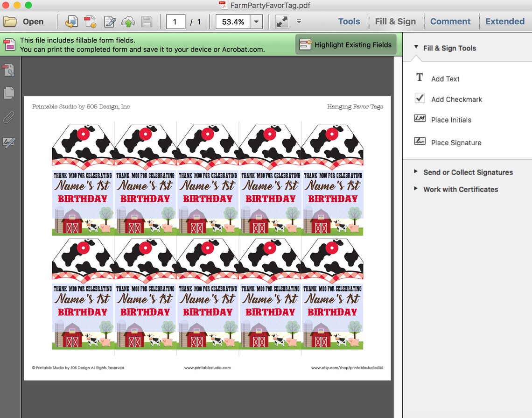Open the signatures panel in left sidebar
Image resolution: width=532 pixels, height=418 pixels.
9,142
